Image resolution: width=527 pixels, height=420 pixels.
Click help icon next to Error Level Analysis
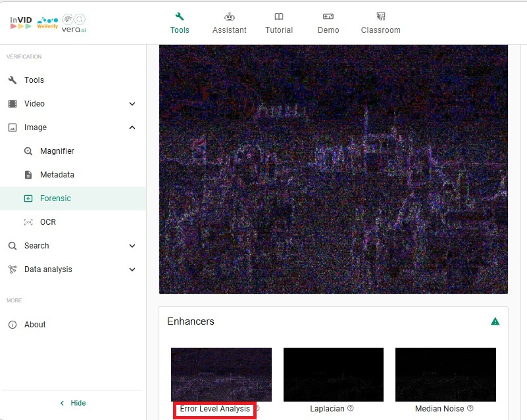click(x=257, y=409)
